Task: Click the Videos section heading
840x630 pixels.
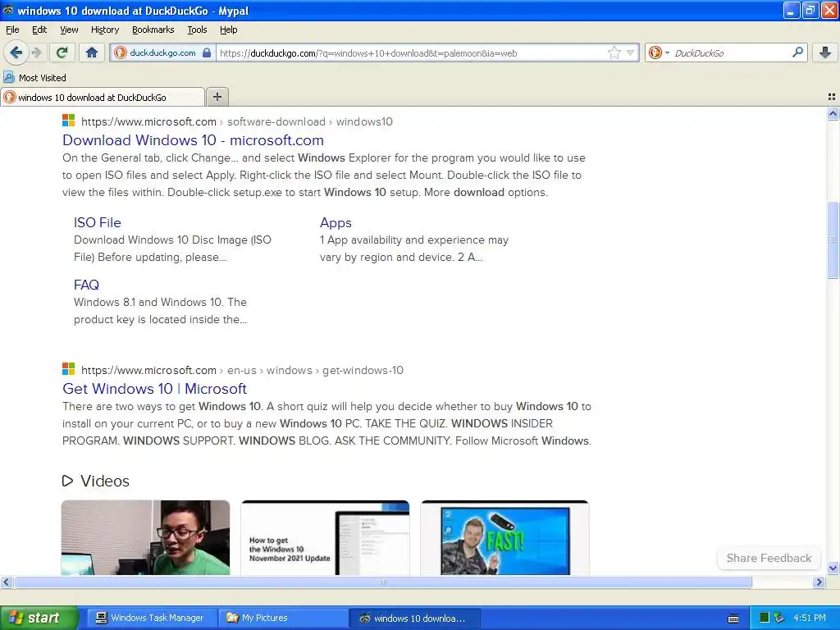Action: (x=104, y=481)
